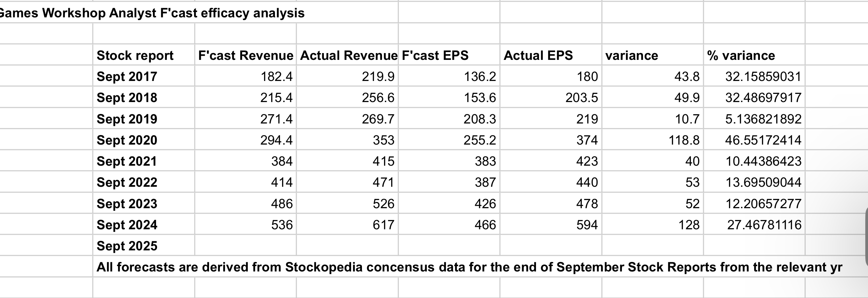Click the vertical scrollbar at right edge

[x=866, y=238]
